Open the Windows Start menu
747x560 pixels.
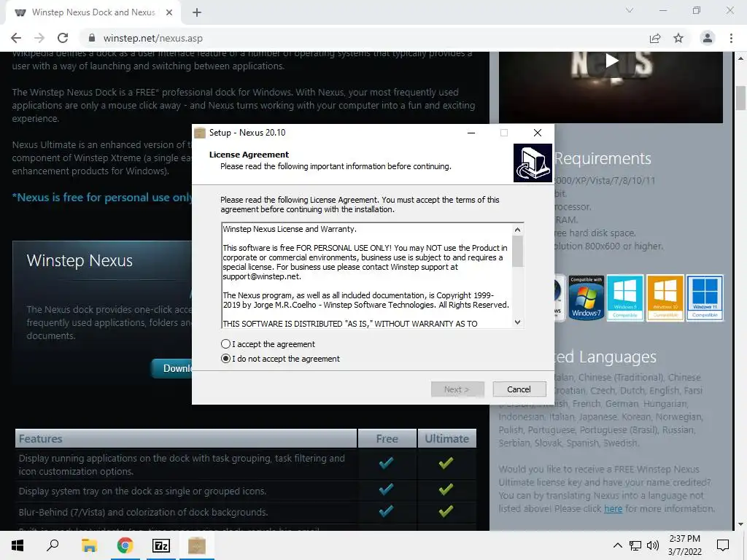click(x=18, y=545)
